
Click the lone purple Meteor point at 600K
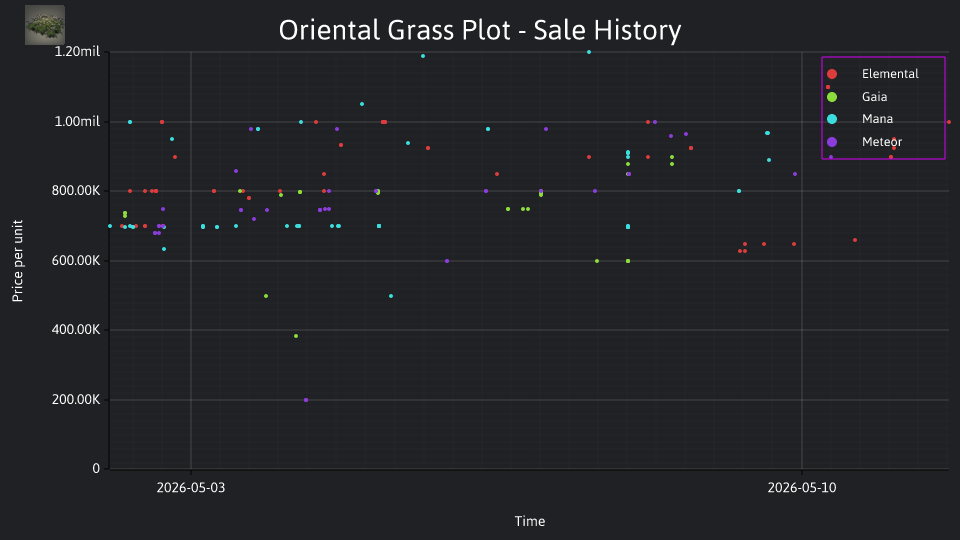[447, 261]
